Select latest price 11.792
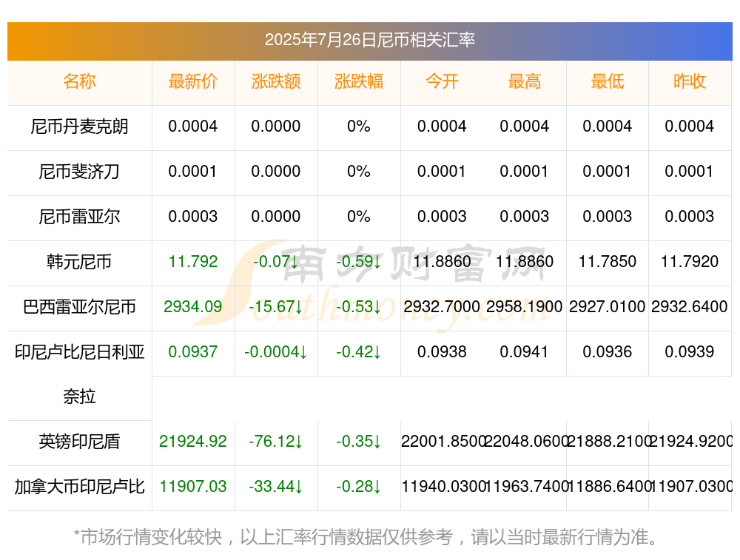 pos(193,261)
